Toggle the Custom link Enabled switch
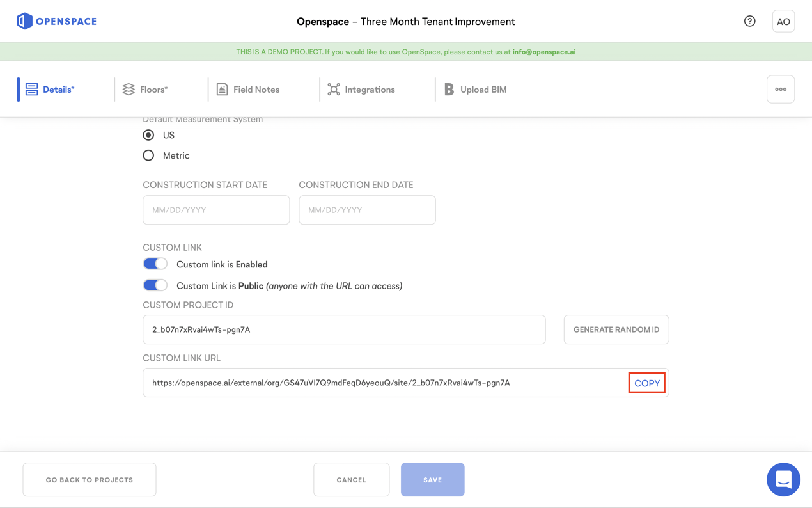Viewport: 812px width, 508px height. click(x=155, y=264)
